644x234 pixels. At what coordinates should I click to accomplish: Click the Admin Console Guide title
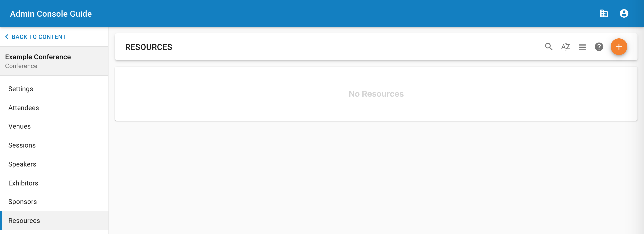51,14
